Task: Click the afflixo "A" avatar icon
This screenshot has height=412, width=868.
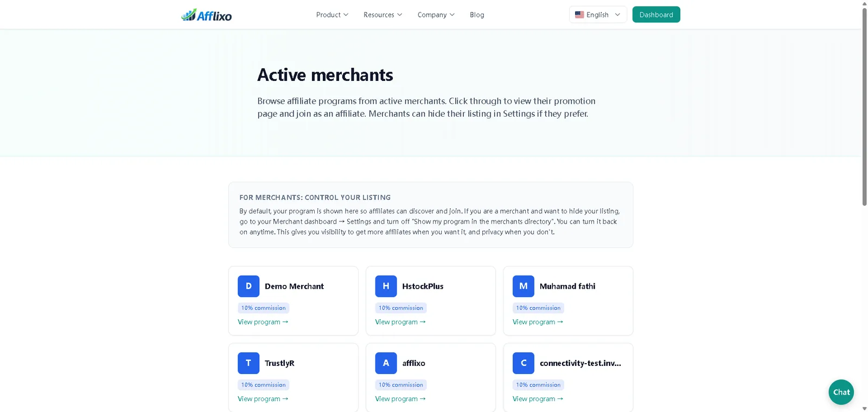Action: [386, 363]
